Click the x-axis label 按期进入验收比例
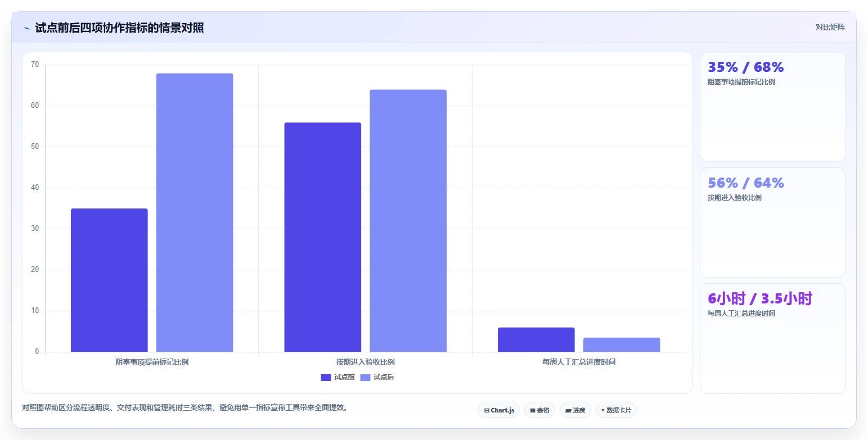The width and height of the screenshot is (868, 440). point(366,362)
